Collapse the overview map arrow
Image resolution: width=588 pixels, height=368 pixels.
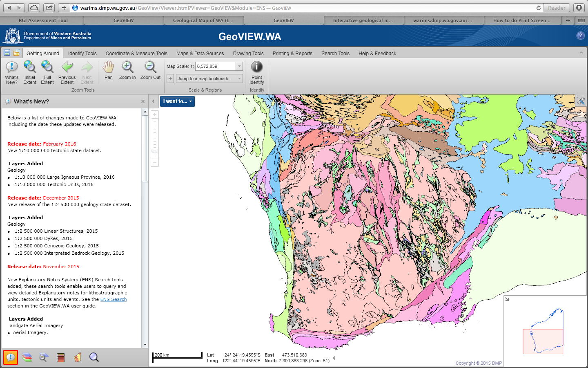507,299
